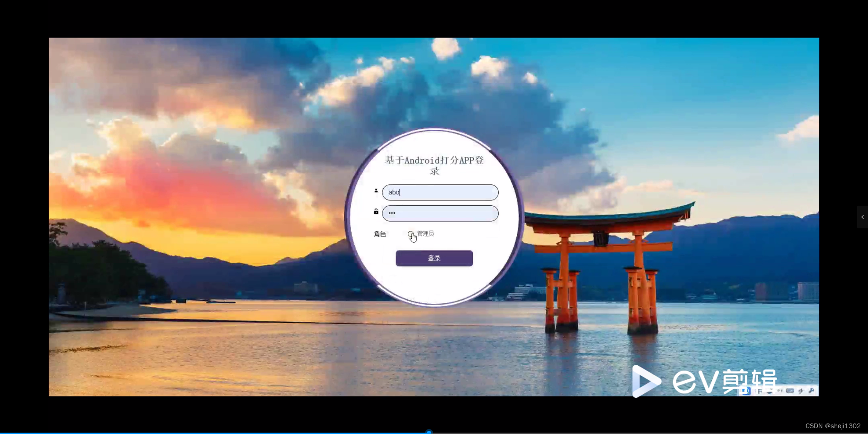Select the blue app icon in bottom toolbar
Viewport: 868px width, 434px height.
745,391
